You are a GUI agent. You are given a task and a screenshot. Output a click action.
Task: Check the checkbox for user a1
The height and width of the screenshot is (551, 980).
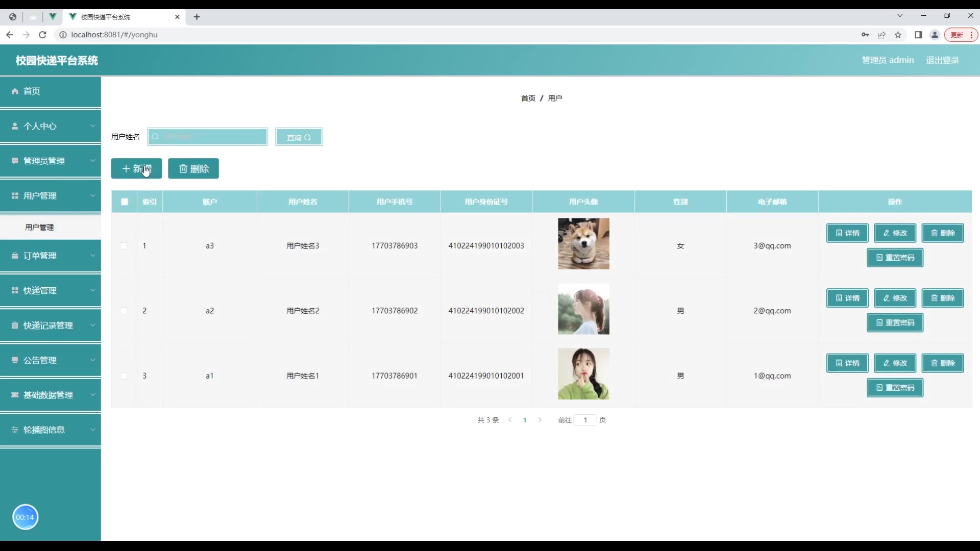pyautogui.click(x=124, y=376)
